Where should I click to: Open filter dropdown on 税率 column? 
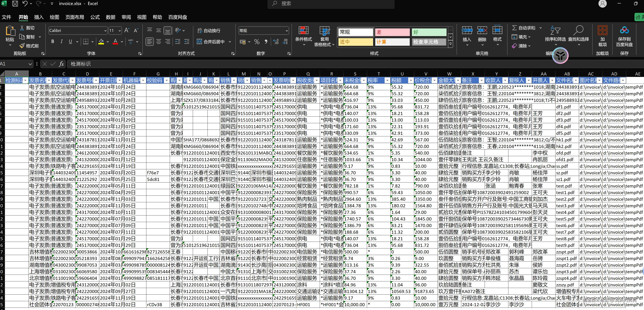pyautogui.click(x=387, y=80)
